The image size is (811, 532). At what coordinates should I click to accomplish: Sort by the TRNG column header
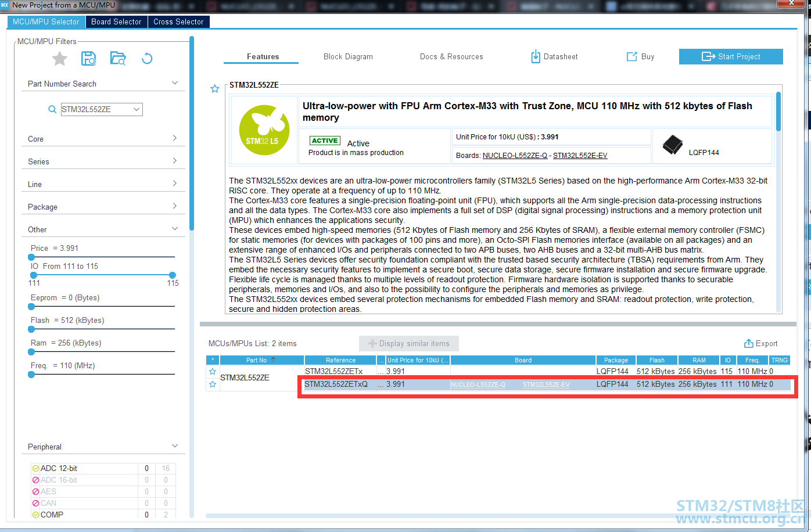tap(779, 360)
